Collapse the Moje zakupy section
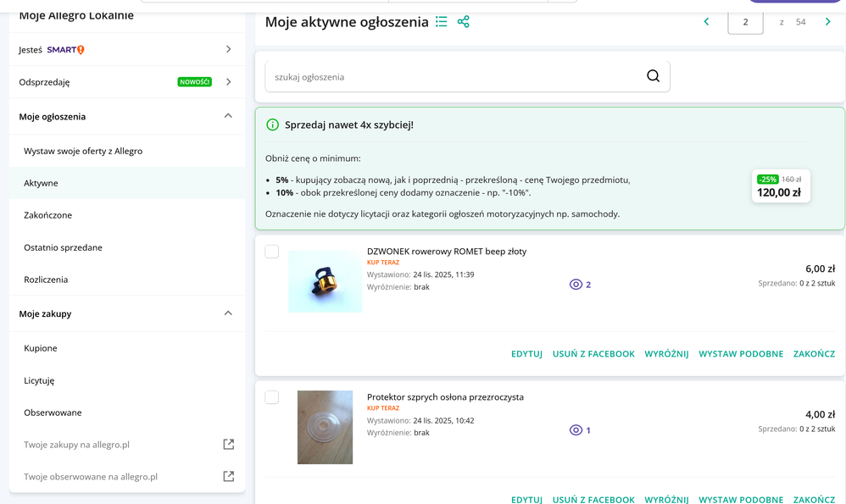This screenshot has height=504, width=846. pos(228,313)
